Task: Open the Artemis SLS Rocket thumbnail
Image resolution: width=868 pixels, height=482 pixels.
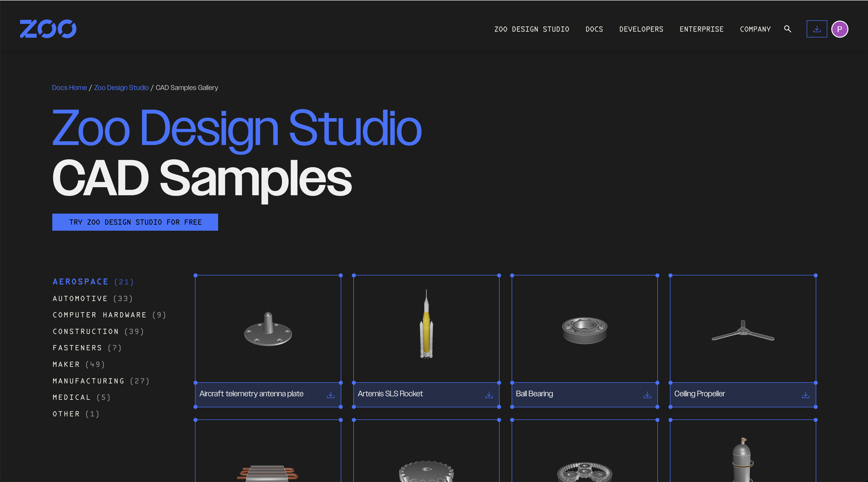Action: (x=426, y=329)
